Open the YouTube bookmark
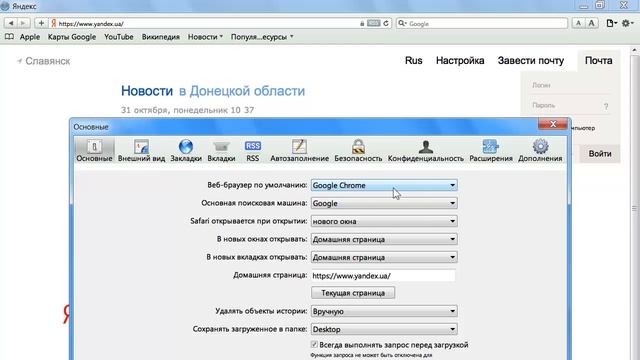The width and height of the screenshot is (640, 360). tap(118, 37)
